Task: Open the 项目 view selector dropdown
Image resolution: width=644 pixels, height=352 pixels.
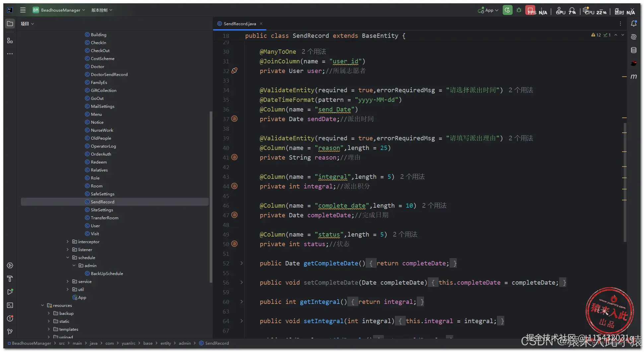Action: click(x=27, y=24)
